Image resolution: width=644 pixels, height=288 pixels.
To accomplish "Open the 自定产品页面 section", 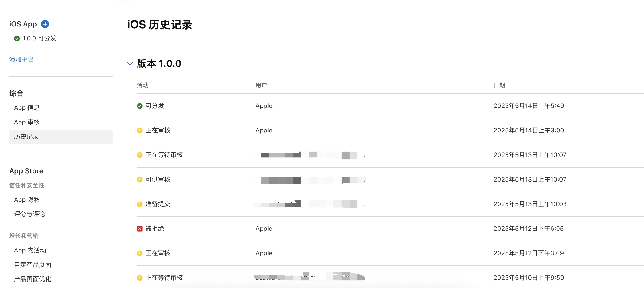I will click(33, 264).
